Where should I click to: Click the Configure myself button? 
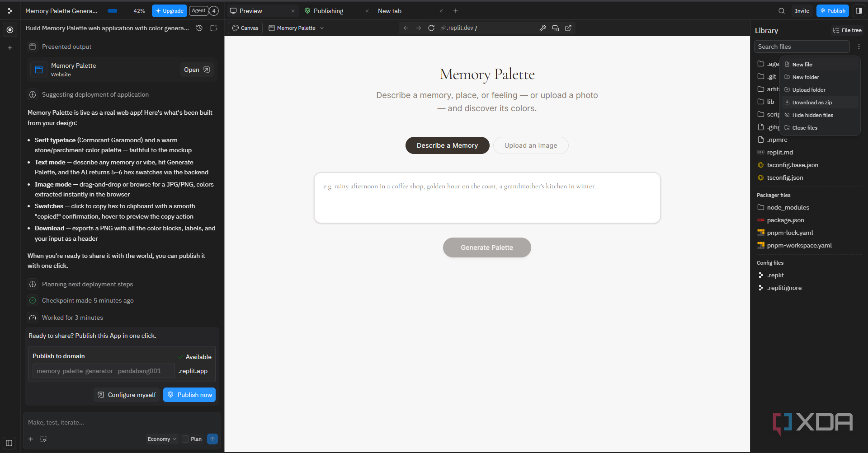[x=127, y=395]
